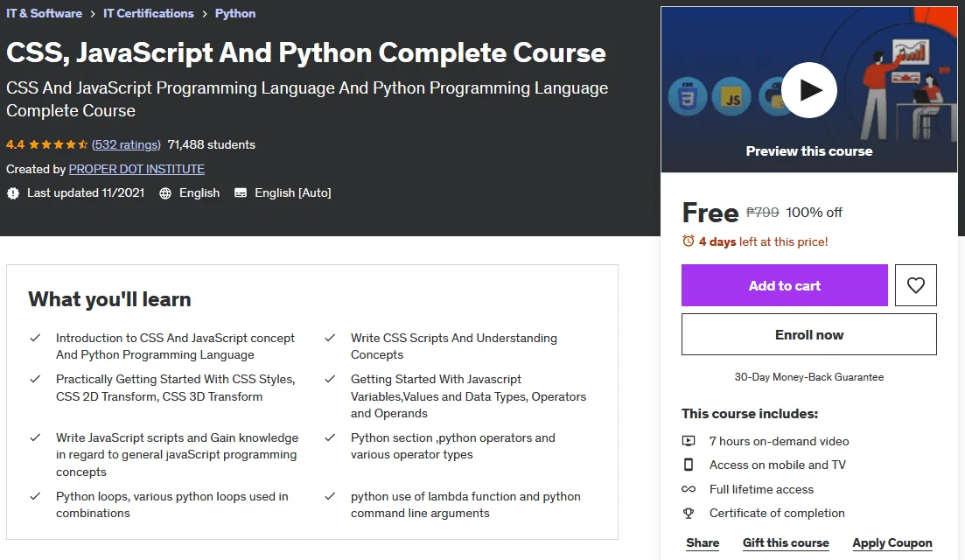The width and height of the screenshot is (965, 560).
Task: Click checkmark beside Python loops item
Action: [x=35, y=496]
